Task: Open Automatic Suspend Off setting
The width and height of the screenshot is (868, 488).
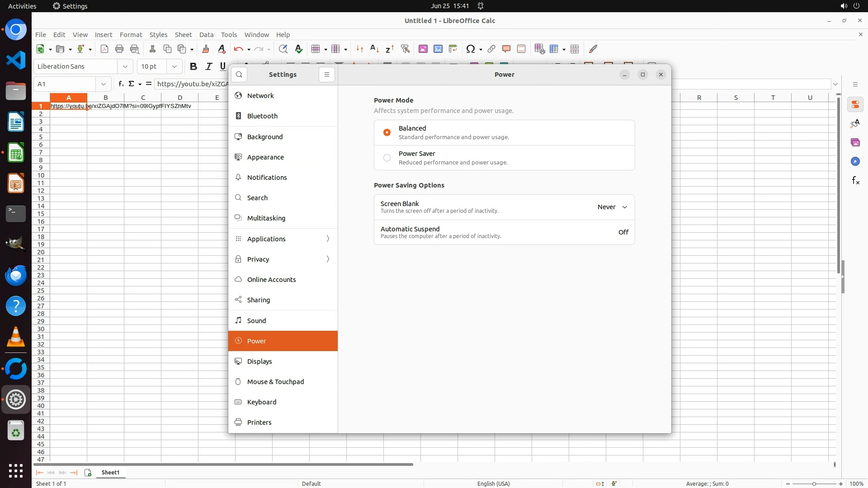Action: tap(623, 232)
